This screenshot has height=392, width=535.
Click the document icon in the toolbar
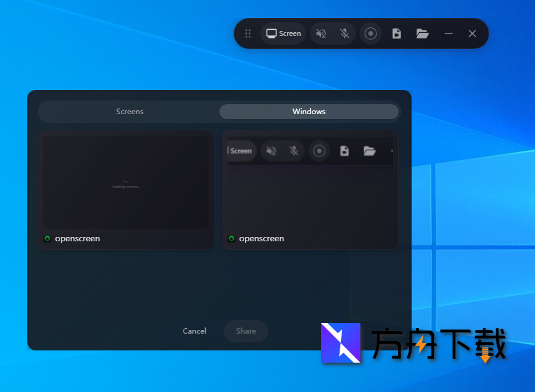pyautogui.click(x=396, y=33)
